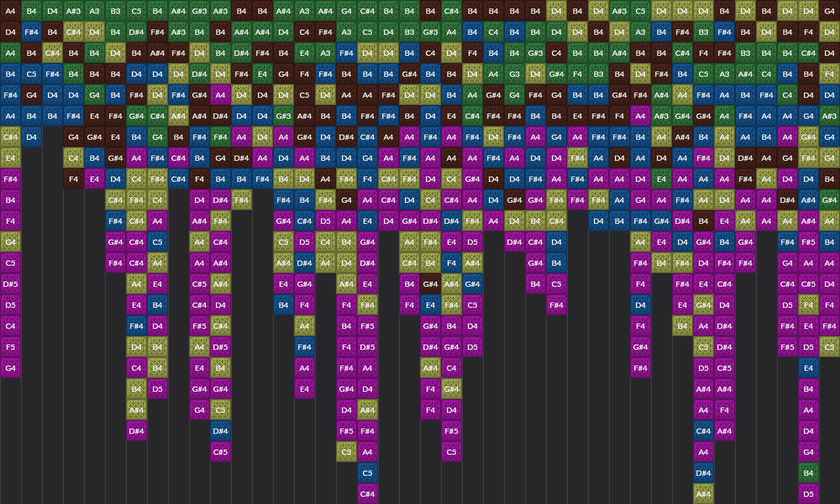Select the blue E4 tile at a column bottom
The width and height of the screenshot is (840, 504).
click(x=808, y=367)
